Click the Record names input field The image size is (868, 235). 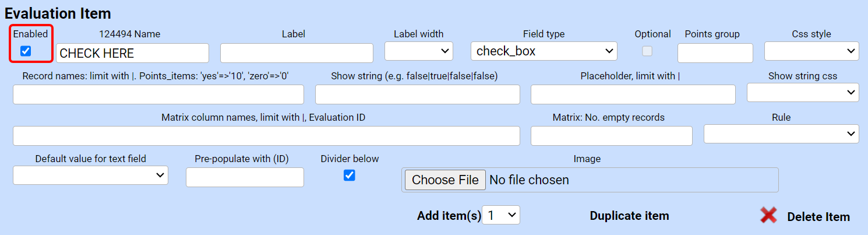[x=158, y=94]
